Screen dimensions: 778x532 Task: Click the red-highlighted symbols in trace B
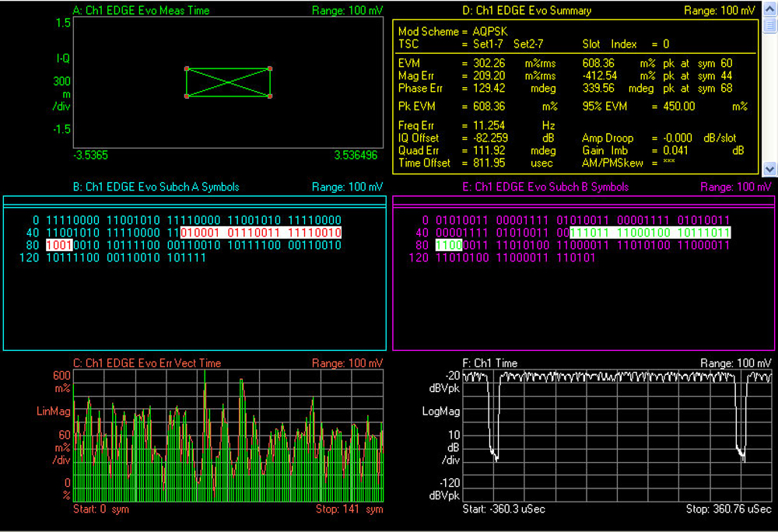tap(260, 233)
